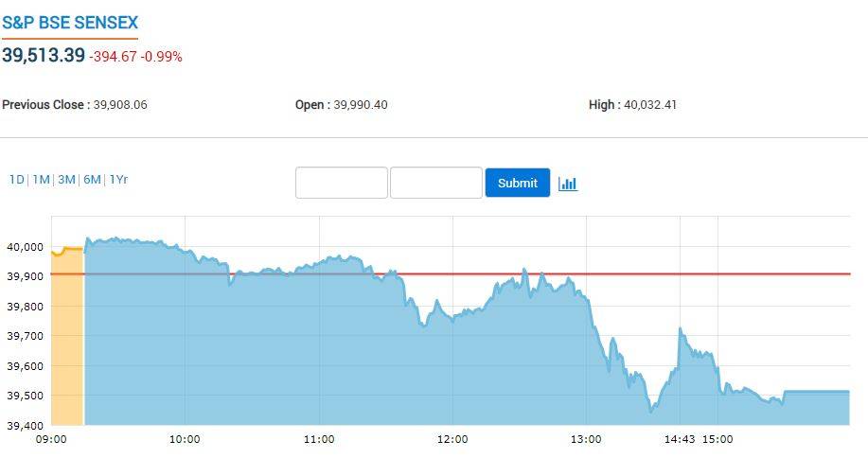Choose the 6M chart period
The image size is (868, 476).
[x=92, y=180]
